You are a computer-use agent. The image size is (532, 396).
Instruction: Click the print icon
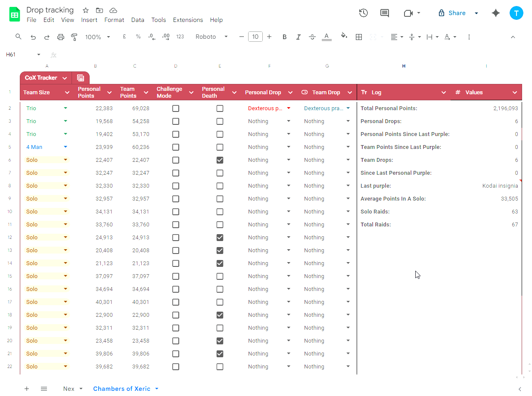pos(60,37)
